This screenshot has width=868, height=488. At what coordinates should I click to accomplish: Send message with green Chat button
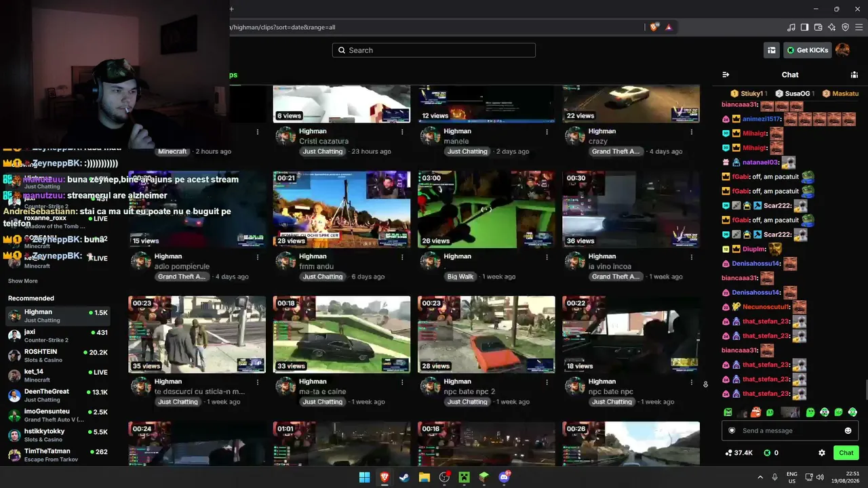(846, 453)
